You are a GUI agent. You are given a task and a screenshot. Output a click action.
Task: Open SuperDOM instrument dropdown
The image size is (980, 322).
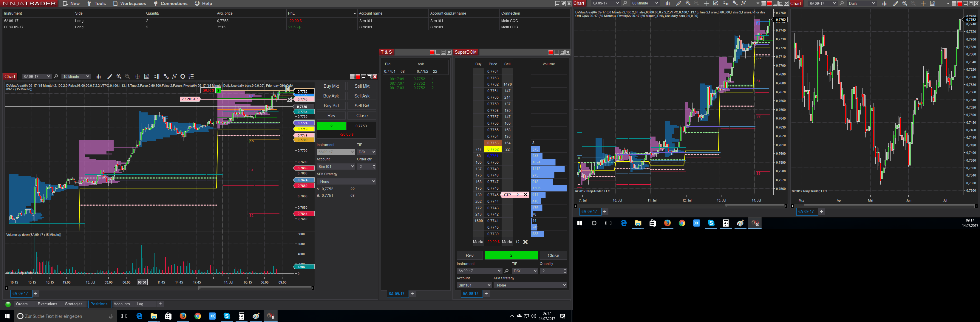[479, 271]
